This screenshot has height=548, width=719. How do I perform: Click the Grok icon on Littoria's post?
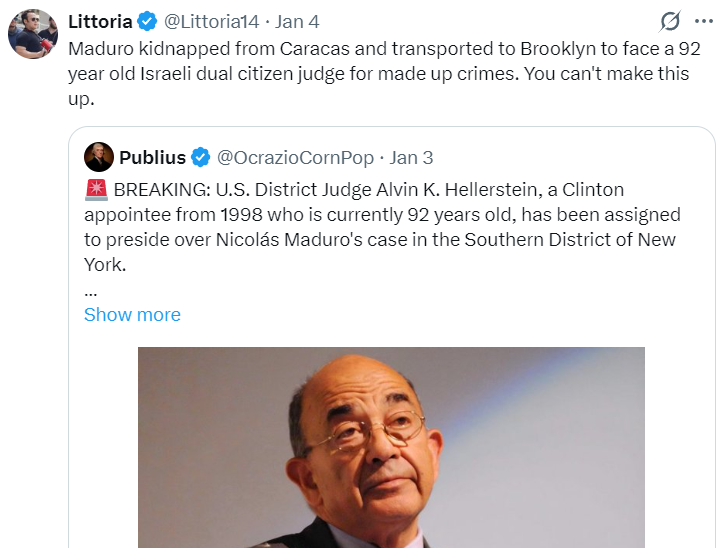tap(671, 22)
